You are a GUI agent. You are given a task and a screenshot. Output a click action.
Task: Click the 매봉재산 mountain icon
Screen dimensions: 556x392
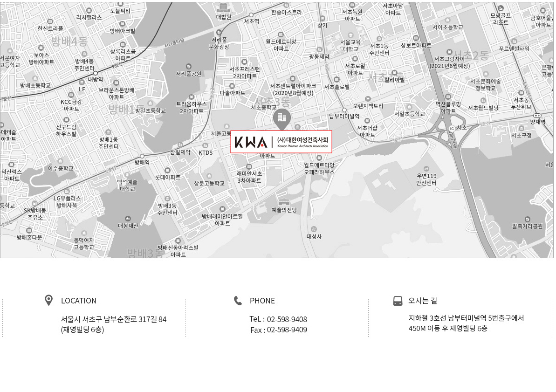pos(128,218)
